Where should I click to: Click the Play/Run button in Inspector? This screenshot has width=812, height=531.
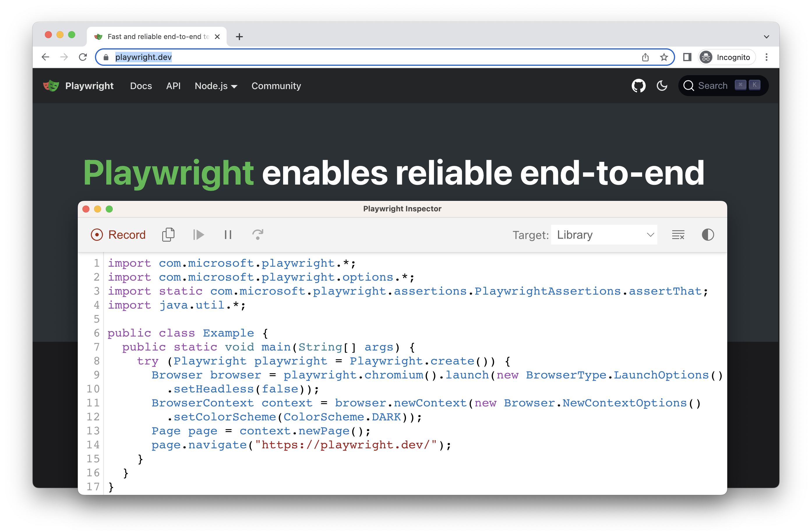199,233
